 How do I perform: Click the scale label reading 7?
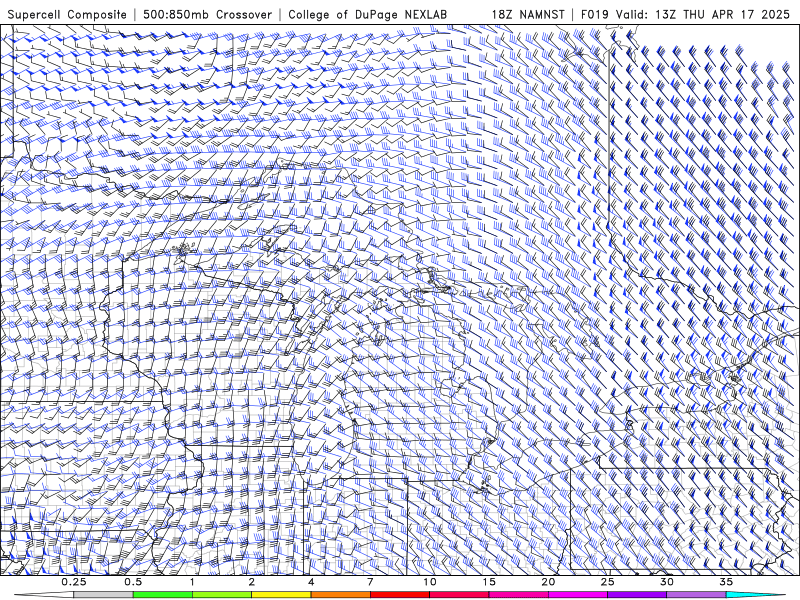tap(370, 582)
